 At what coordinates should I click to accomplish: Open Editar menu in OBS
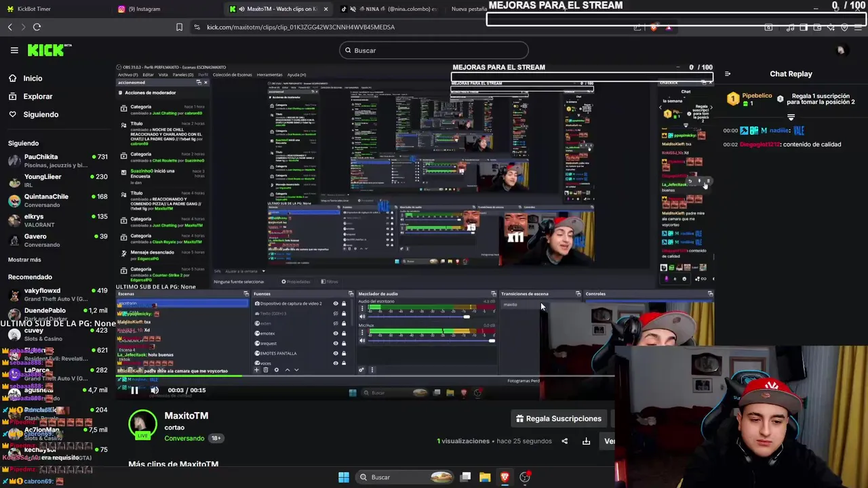click(x=148, y=75)
